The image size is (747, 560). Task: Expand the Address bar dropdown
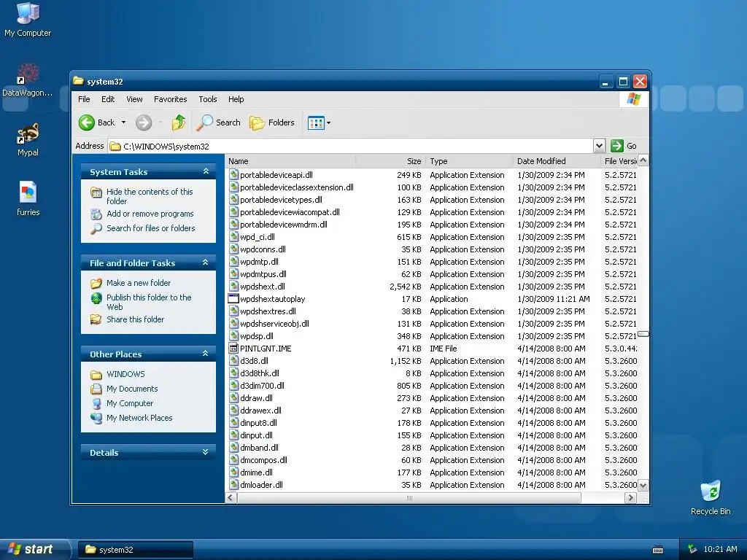(600, 146)
